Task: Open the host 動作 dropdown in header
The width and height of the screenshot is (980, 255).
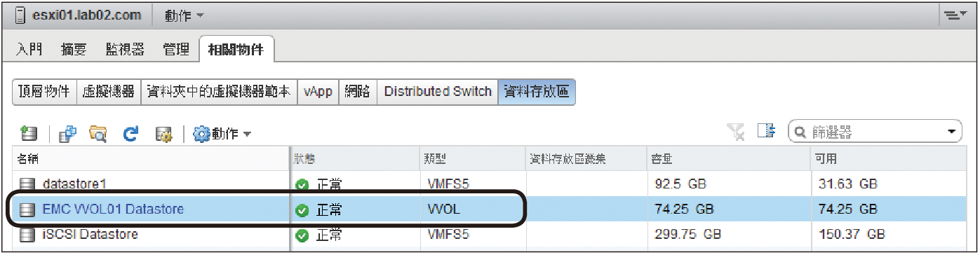Action: click(184, 15)
